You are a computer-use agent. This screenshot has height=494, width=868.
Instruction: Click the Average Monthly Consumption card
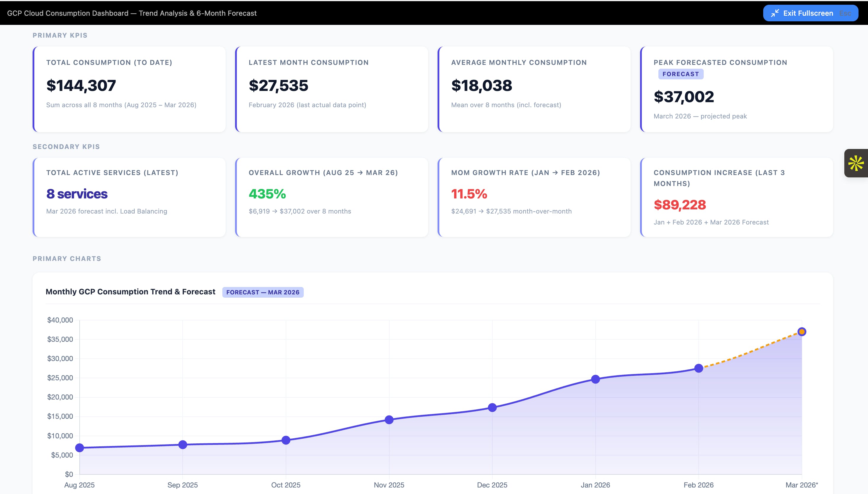click(534, 89)
